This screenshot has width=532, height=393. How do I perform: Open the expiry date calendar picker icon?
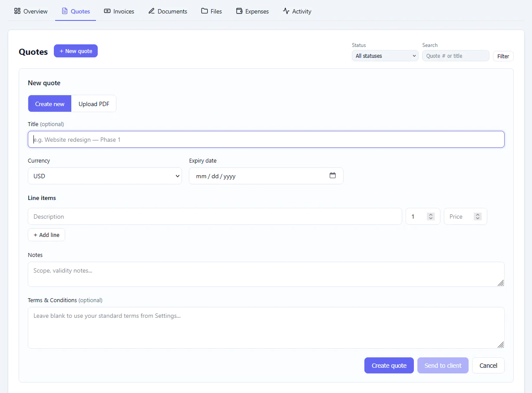click(x=333, y=176)
